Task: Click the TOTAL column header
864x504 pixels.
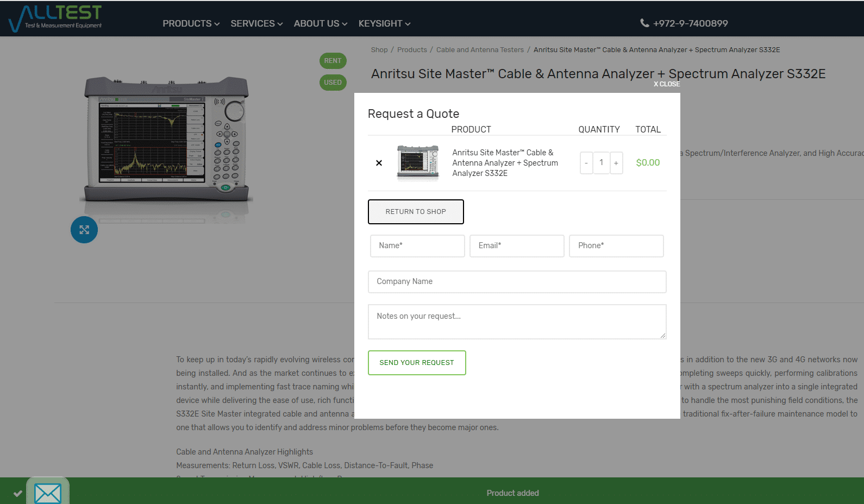Action: point(648,129)
